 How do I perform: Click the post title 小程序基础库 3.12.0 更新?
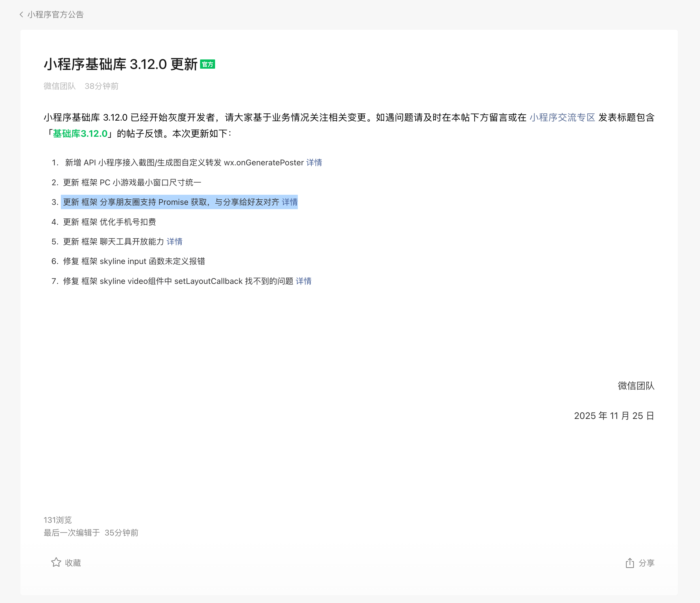[121, 64]
